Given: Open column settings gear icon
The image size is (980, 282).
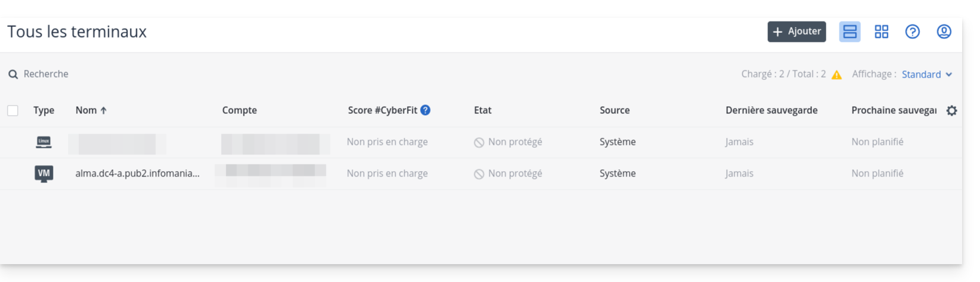Looking at the screenshot, I should [951, 110].
